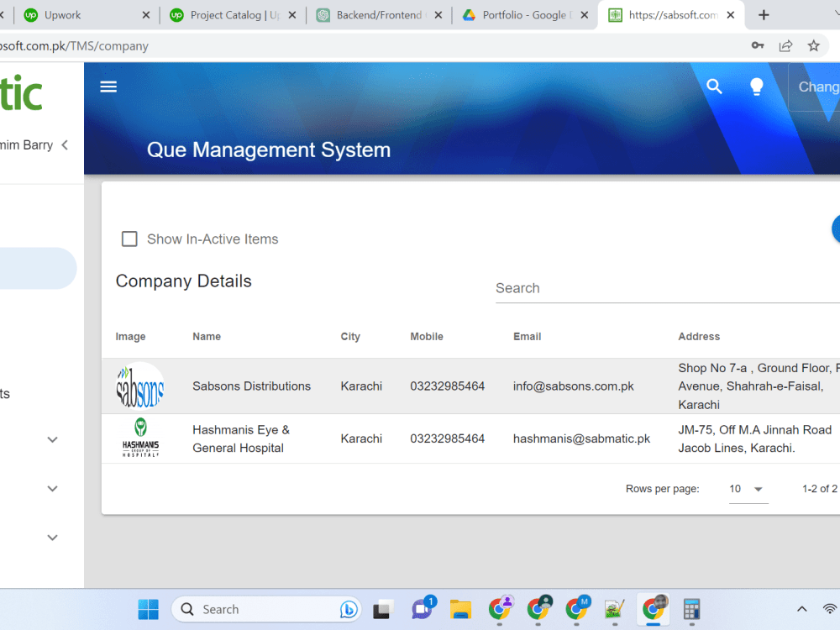Launch the Calculator from the taskbar
This screenshot has width=840, height=630.
click(x=691, y=609)
